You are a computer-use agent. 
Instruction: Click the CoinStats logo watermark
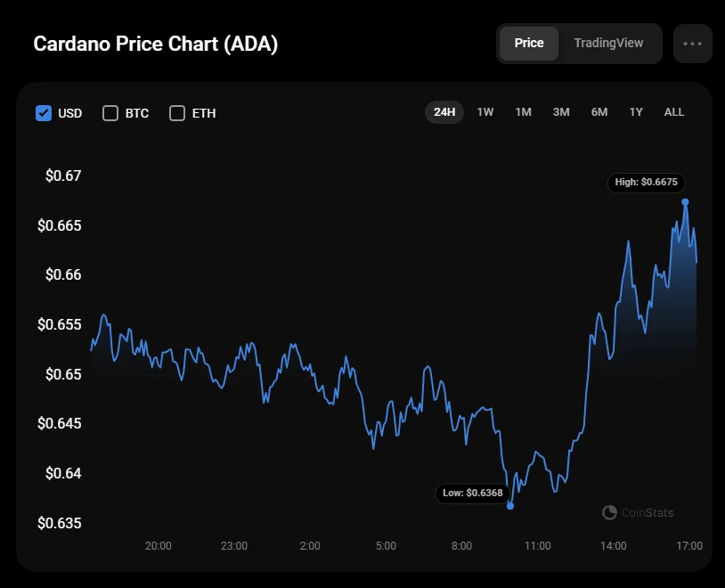click(638, 512)
